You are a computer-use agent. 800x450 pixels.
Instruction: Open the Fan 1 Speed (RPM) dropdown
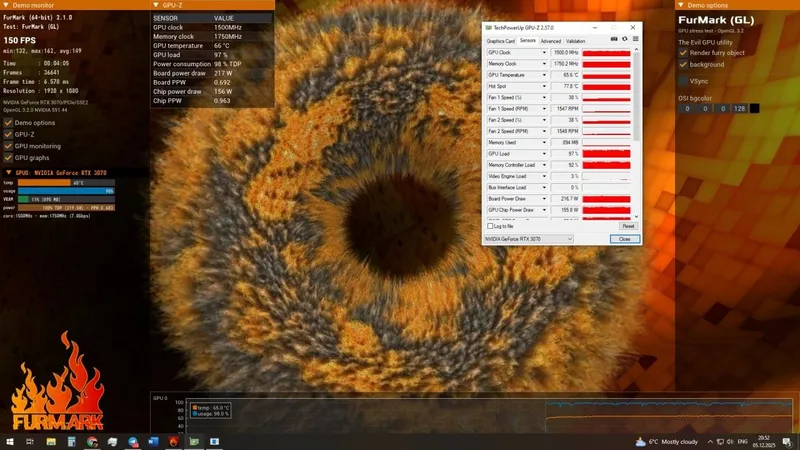tap(544, 109)
